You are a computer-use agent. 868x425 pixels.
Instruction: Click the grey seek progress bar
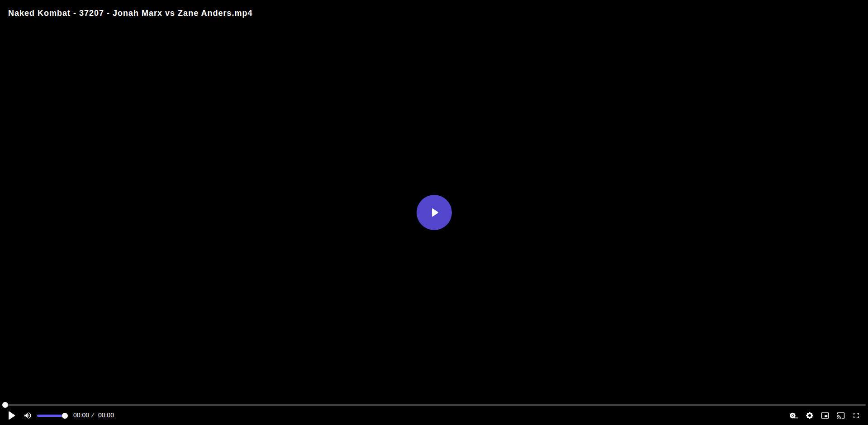[434, 405]
